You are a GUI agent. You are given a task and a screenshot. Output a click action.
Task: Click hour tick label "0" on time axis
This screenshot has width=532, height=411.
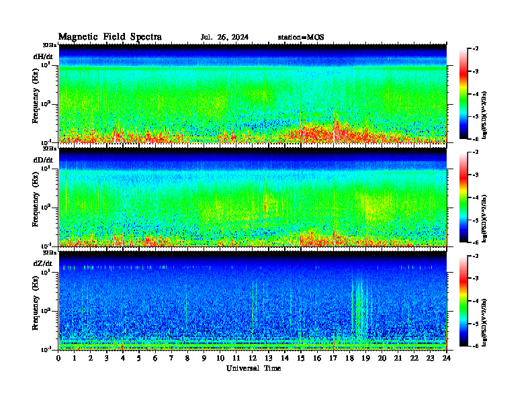[58, 358]
